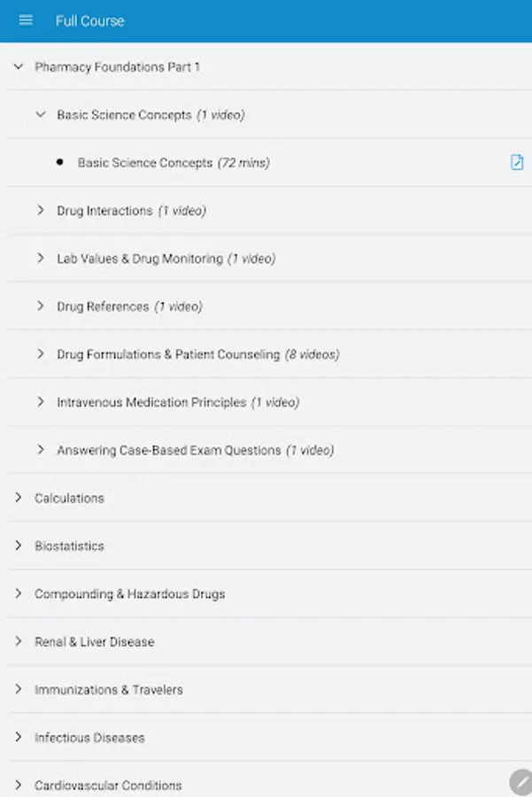
Task: Open the hamburger navigation menu
Action: (26, 20)
